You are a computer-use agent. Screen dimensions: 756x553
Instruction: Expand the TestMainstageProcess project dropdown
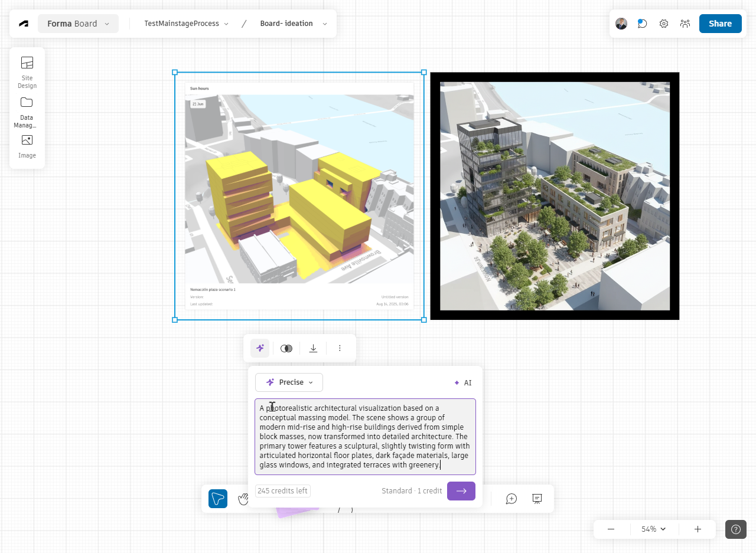(187, 24)
